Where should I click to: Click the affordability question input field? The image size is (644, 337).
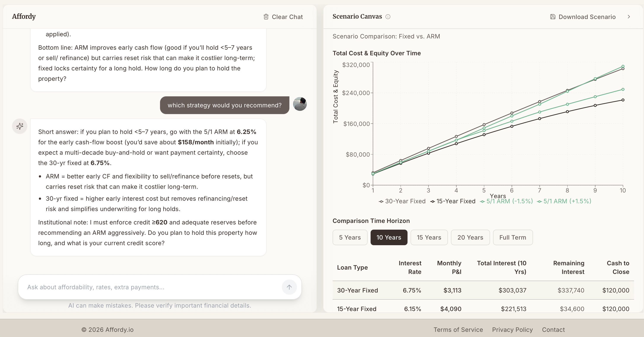pos(150,287)
